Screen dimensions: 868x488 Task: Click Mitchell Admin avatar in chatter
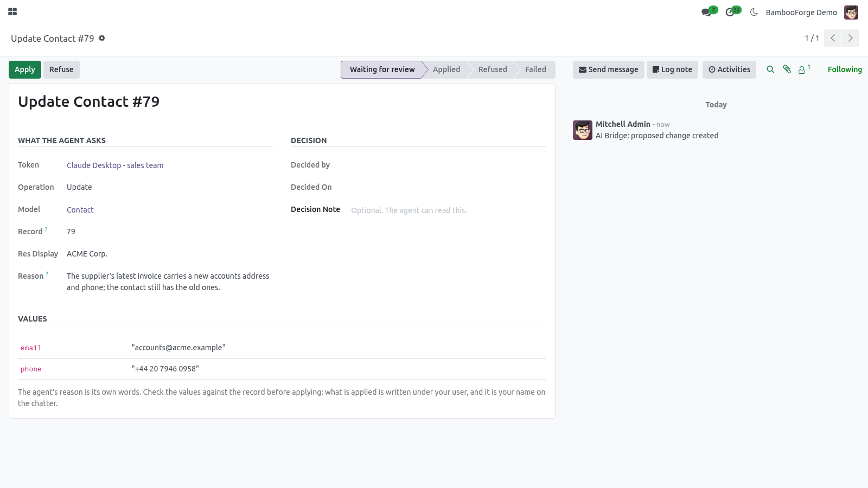pyautogui.click(x=583, y=130)
